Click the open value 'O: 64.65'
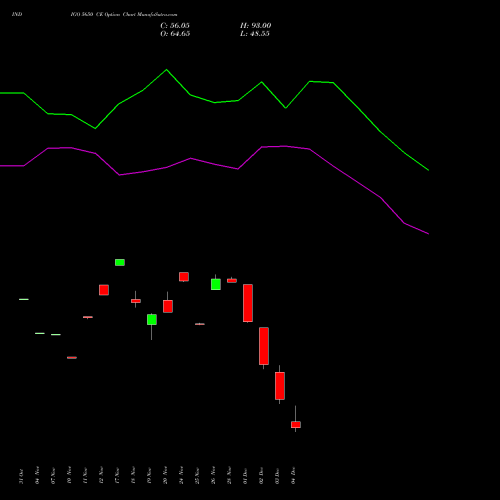Viewport: 500px width, 500px height. [x=175, y=34]
